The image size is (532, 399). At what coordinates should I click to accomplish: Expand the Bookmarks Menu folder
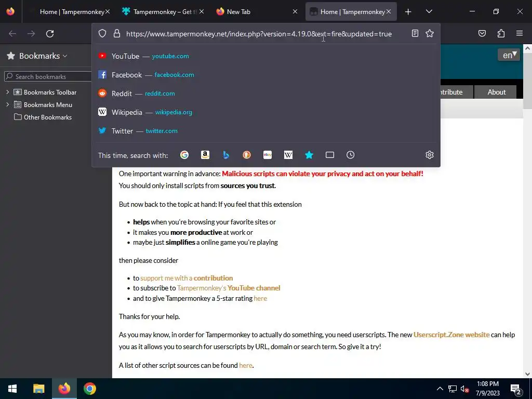point(7,104)
